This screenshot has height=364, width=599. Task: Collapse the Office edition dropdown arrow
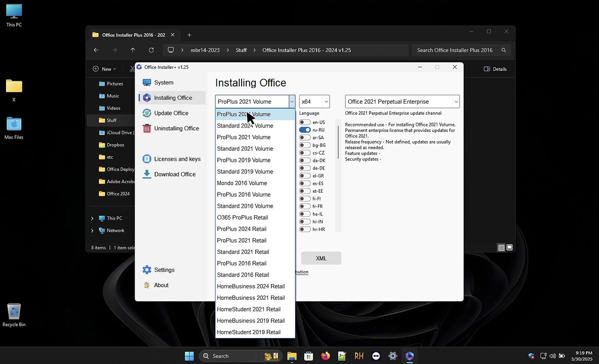(292, 102)
